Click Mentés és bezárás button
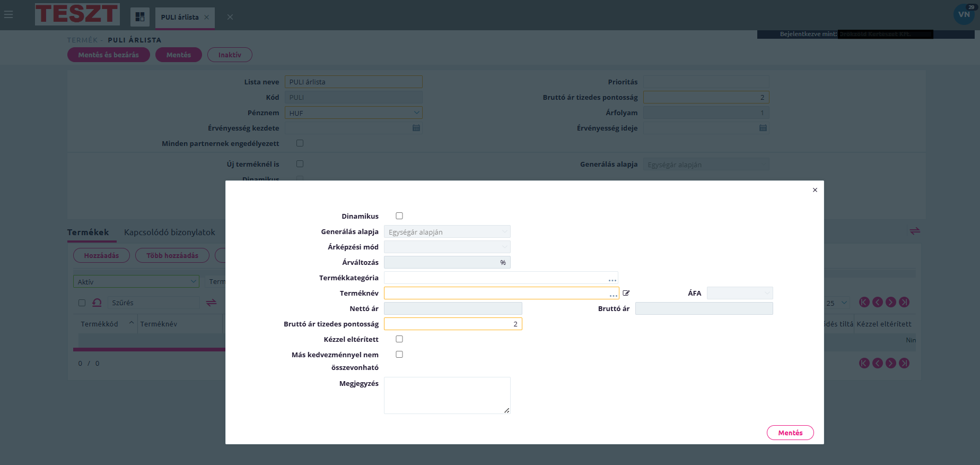980x465 pixels. pyautogui.click(x=109, y=55)
